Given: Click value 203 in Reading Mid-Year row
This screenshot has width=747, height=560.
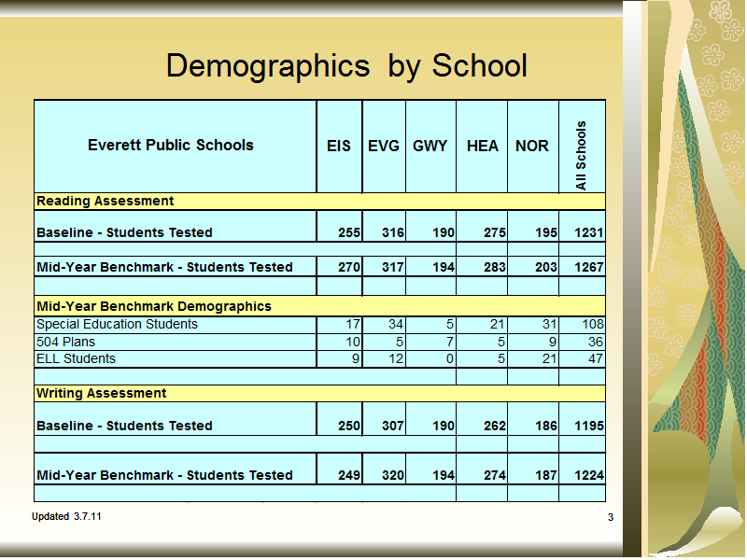Looking at the screenshot, I should 546,267.
